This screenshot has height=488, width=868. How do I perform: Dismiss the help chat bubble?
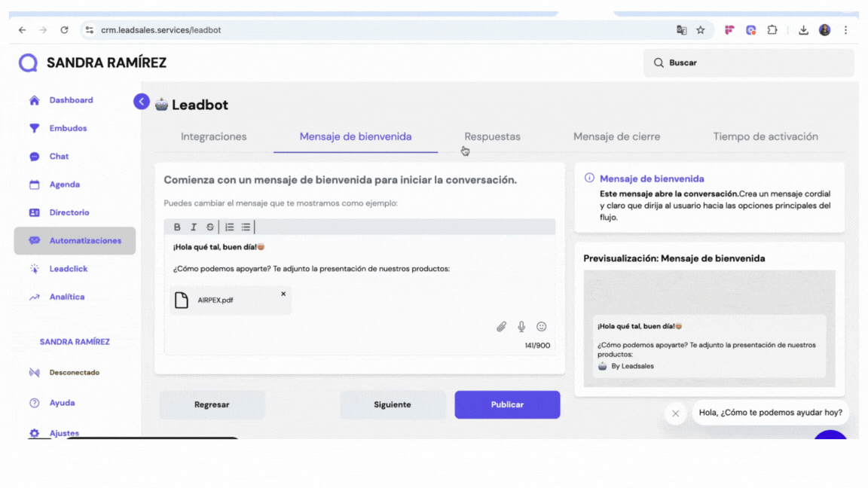coord(675,413)
